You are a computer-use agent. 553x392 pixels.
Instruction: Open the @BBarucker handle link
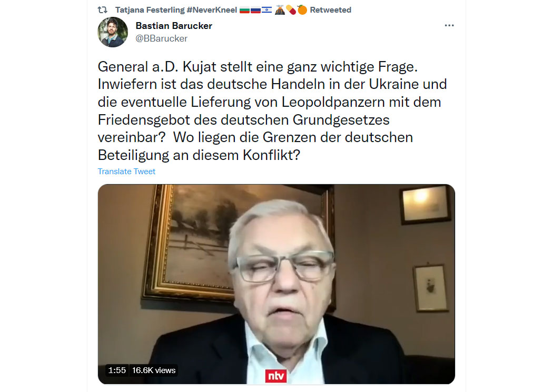point(162,38)
